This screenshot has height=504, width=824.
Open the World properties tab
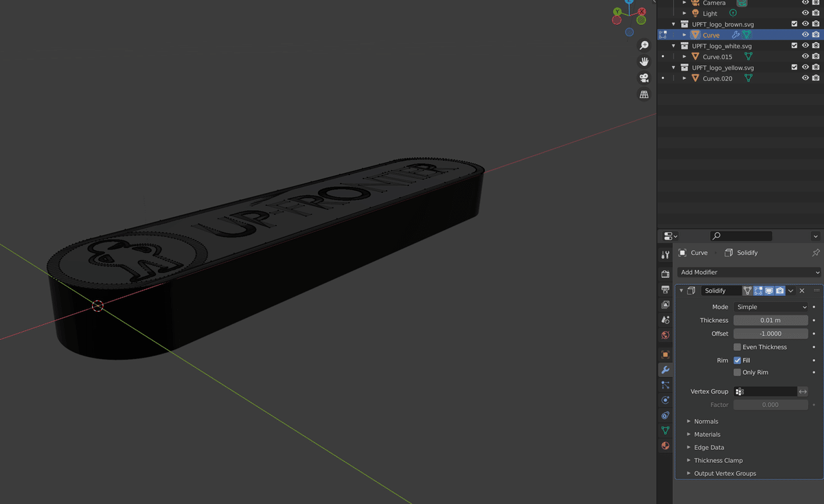coord(665,335)
